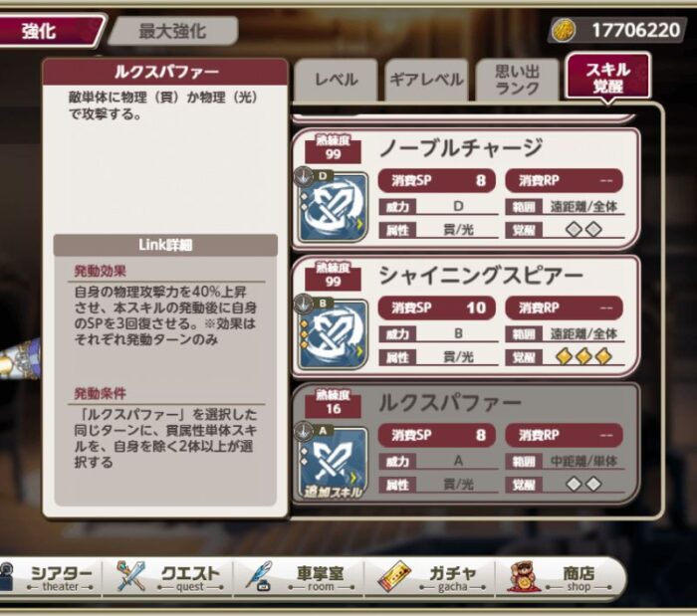Tap the 消費SP 10 bar
Screen dimensions: 697x616
pos(436,308)
